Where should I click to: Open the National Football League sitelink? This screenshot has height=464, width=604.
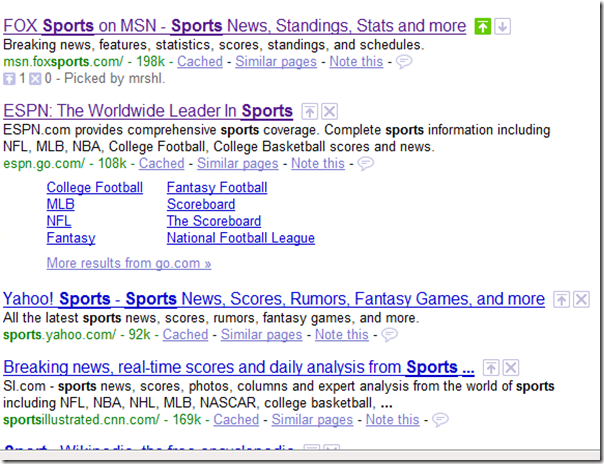point(241,238)
